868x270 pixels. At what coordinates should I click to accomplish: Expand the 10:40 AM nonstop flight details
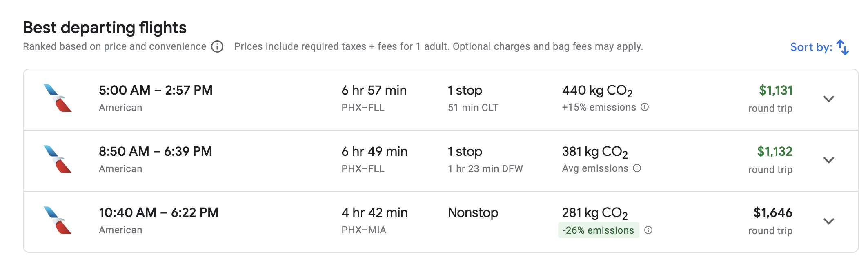[x=828, y=221]
